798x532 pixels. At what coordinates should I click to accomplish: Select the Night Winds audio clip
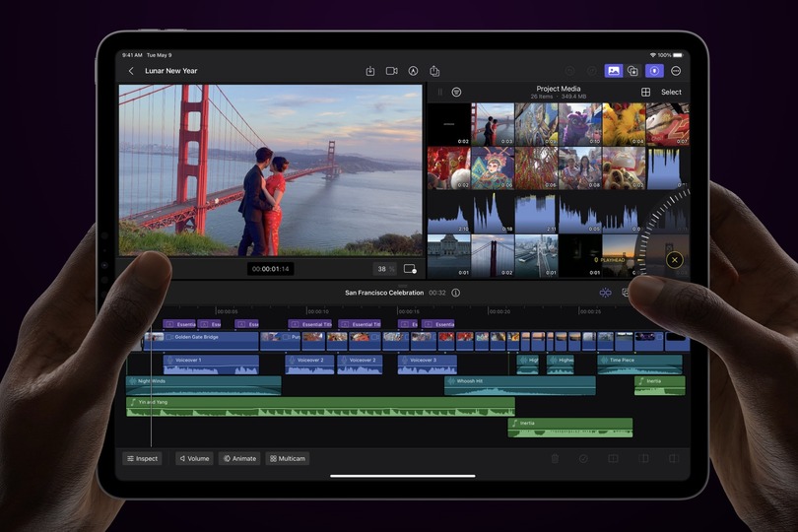[204, 385]
